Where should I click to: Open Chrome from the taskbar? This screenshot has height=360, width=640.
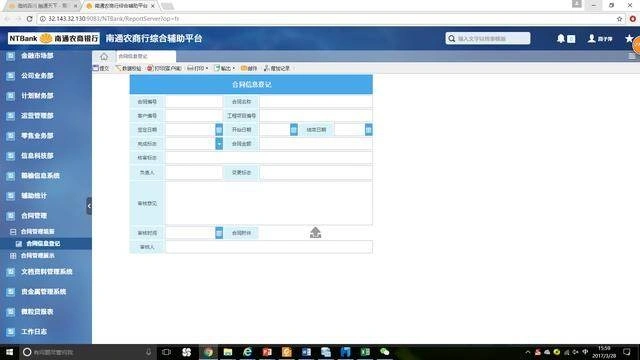click(x=208, y=352)
